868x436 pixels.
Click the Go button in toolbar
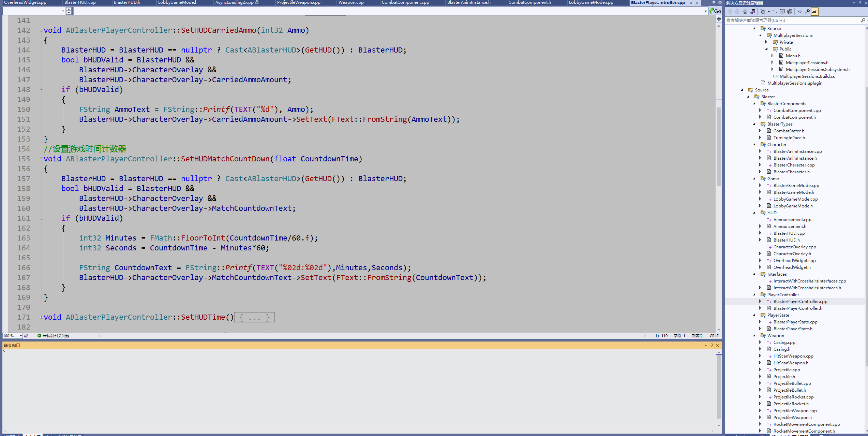(717, 11)
